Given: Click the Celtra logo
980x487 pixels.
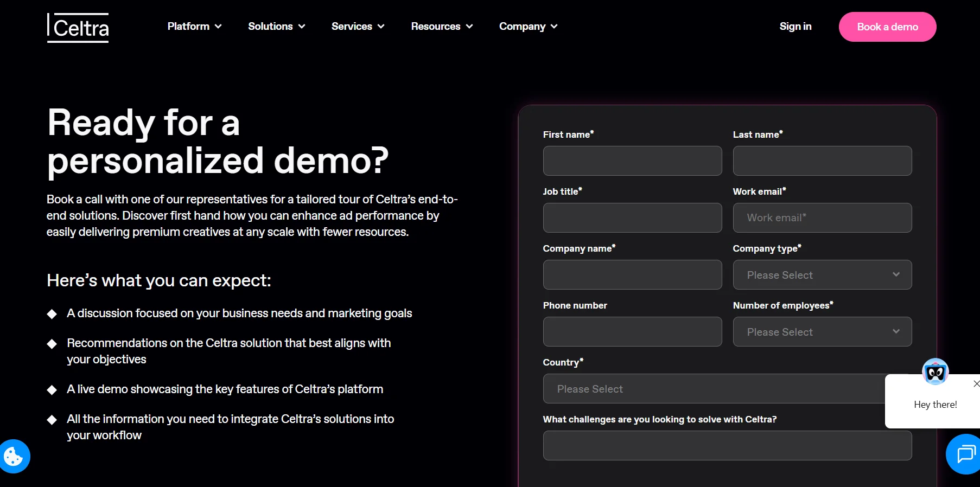Looking at the screenshot, I should (78, 28).
